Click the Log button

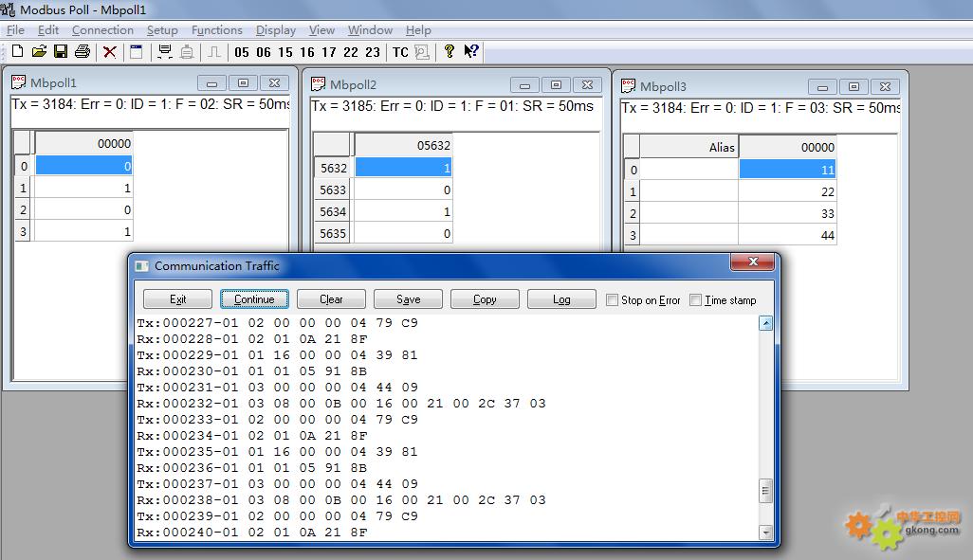coord(561,298)
